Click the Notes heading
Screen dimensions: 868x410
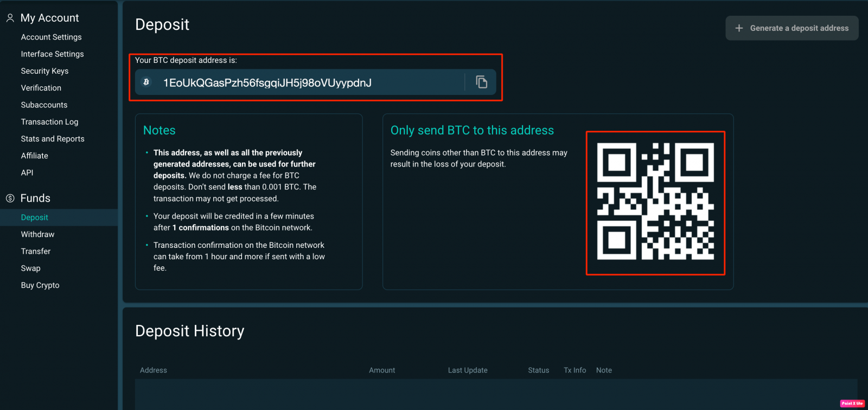[159, 130]
